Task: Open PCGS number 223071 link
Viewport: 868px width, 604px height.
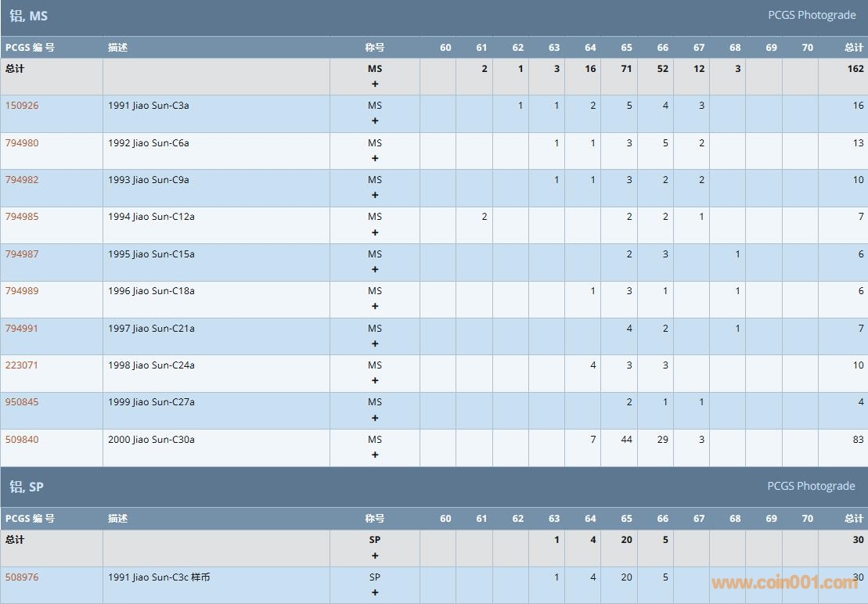Action: click(x=22, y=365)
